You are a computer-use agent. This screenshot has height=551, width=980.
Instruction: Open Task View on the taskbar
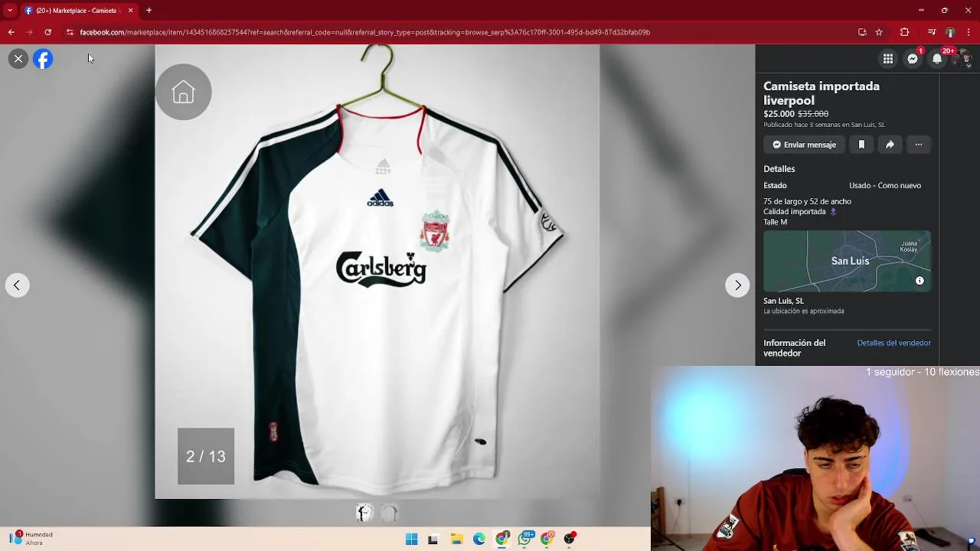pos(433,539)
